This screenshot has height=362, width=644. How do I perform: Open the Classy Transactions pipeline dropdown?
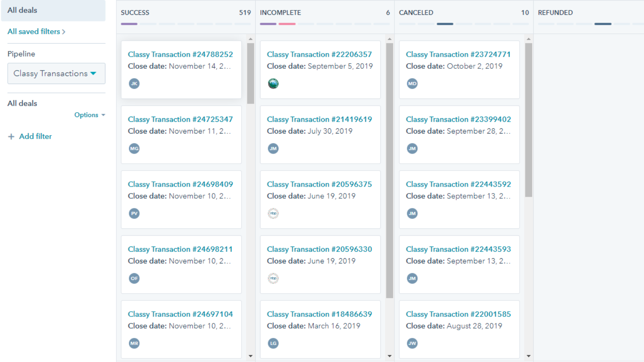[56, 74]
